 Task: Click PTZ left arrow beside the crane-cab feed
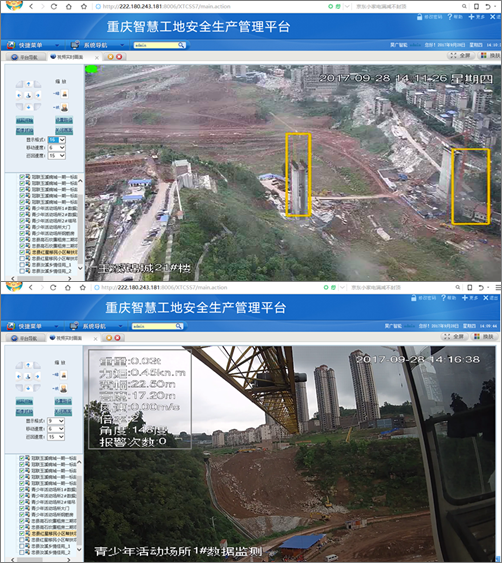(19, 376)
